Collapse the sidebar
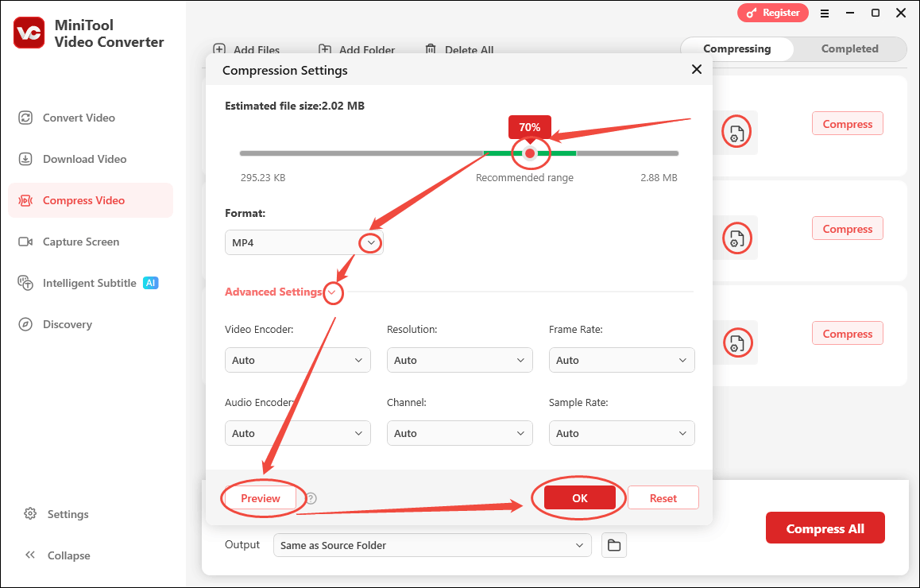920x588 pixels. point(57,555)
